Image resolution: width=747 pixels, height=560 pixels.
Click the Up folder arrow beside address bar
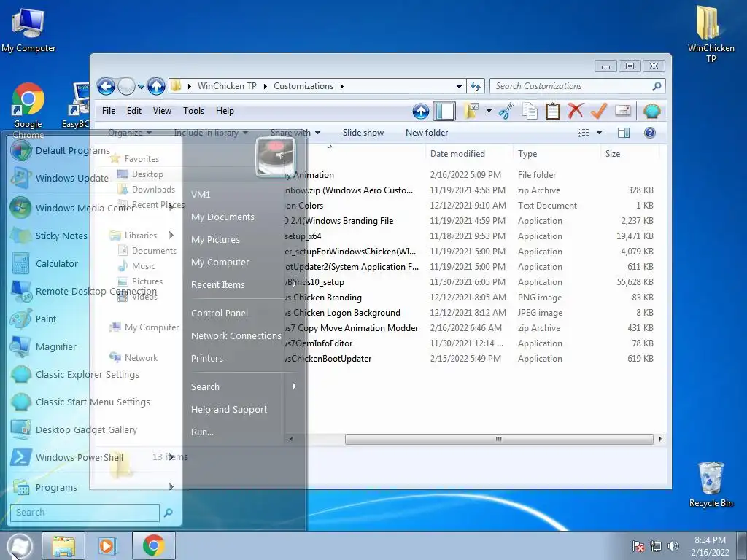tap(156, 86)
